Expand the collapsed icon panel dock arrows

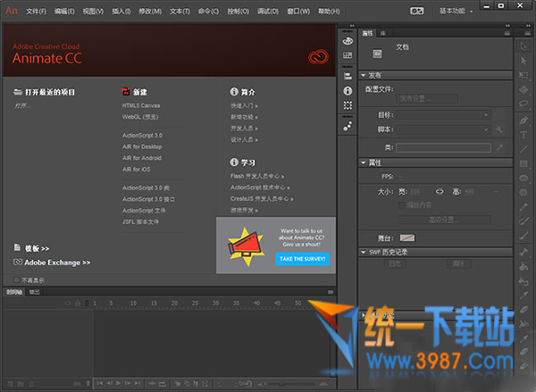point(352,26)
